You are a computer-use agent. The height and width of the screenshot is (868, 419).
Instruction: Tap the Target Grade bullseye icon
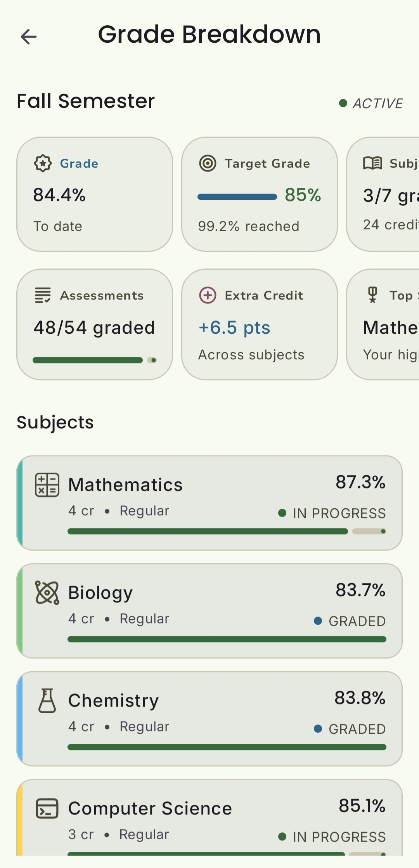pyautogui.click(x=208, y=163)
